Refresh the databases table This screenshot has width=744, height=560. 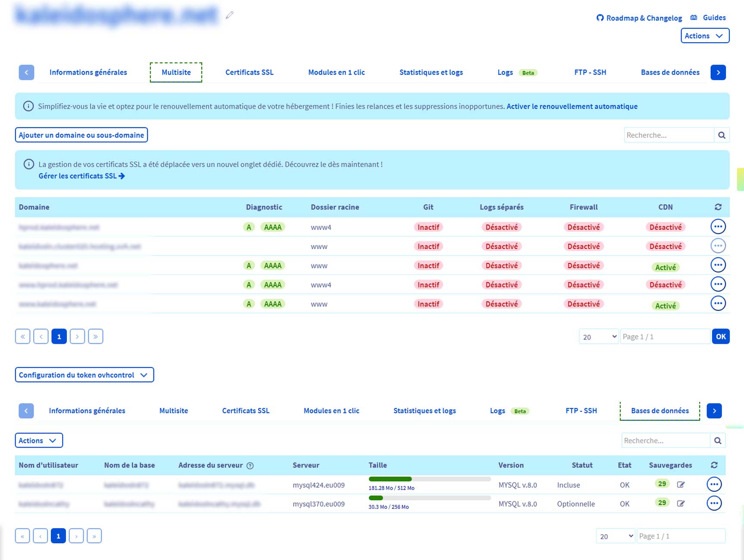click(x=714, y=465)
